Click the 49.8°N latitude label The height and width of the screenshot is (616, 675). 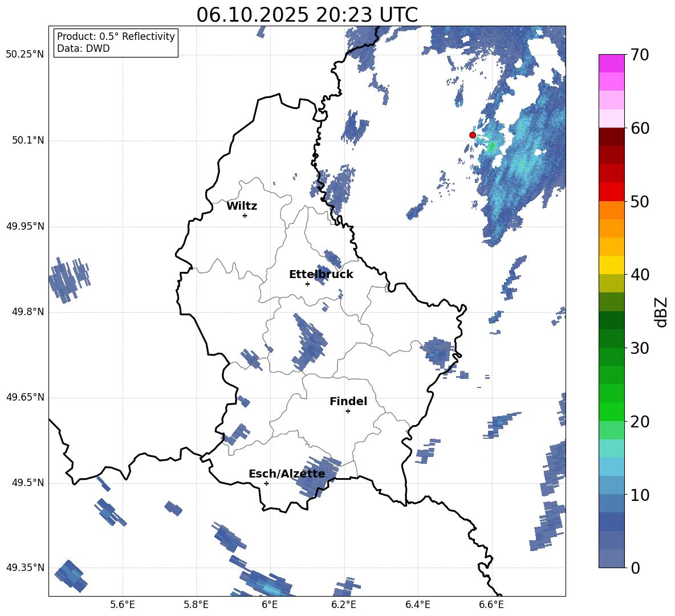pos(28,312)
